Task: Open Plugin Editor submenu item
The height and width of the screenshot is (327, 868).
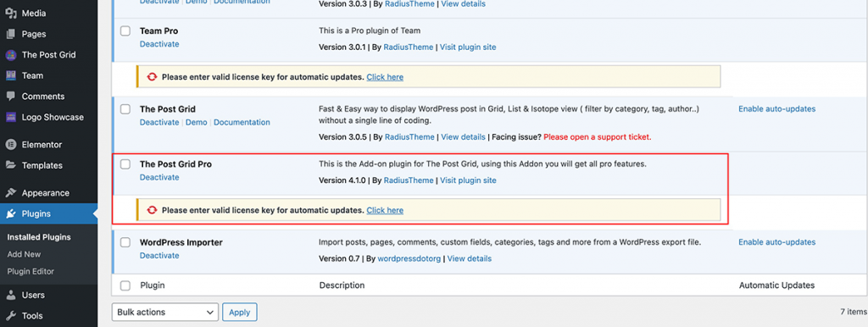Action: coord(31,272)
